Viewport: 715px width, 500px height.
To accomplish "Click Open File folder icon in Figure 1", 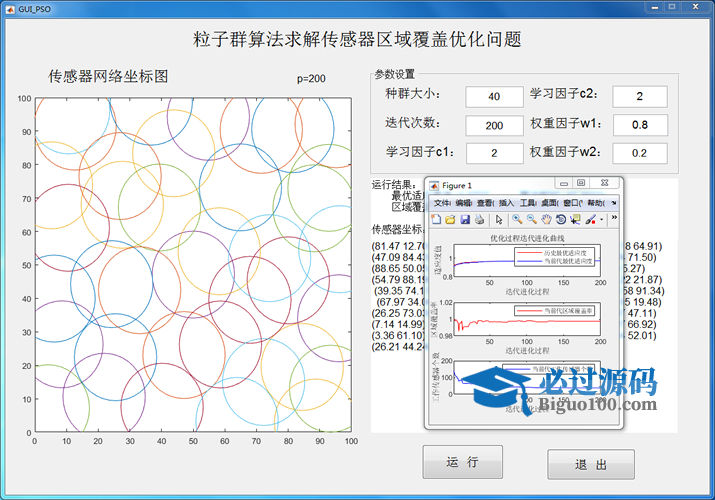I will 450,220.
